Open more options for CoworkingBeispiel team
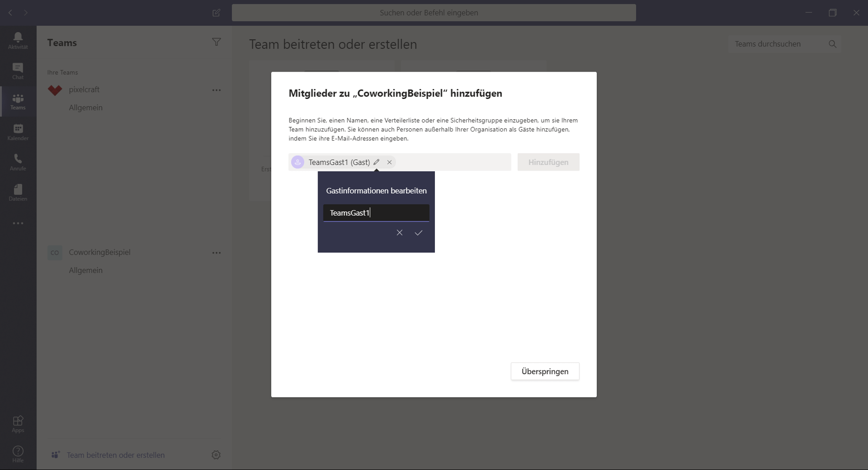 coord(216,253)
